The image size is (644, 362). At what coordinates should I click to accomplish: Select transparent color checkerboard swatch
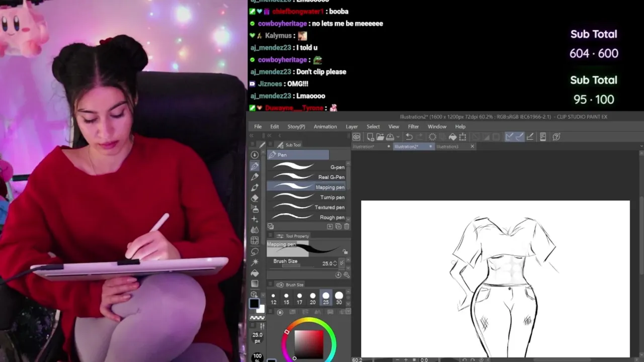tap(257, 318)
